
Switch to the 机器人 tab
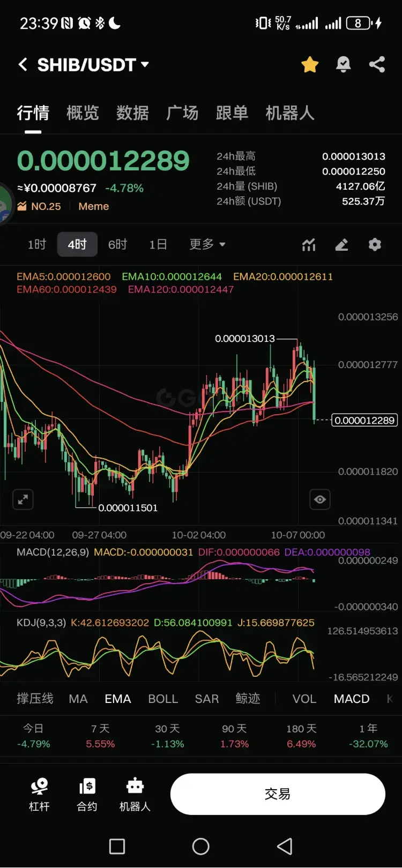pos(290,113)
